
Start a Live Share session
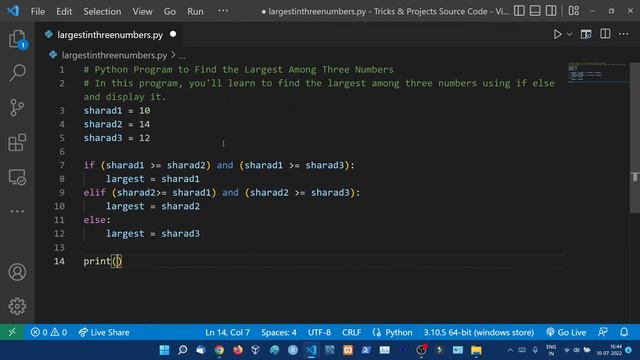point(104,332)
